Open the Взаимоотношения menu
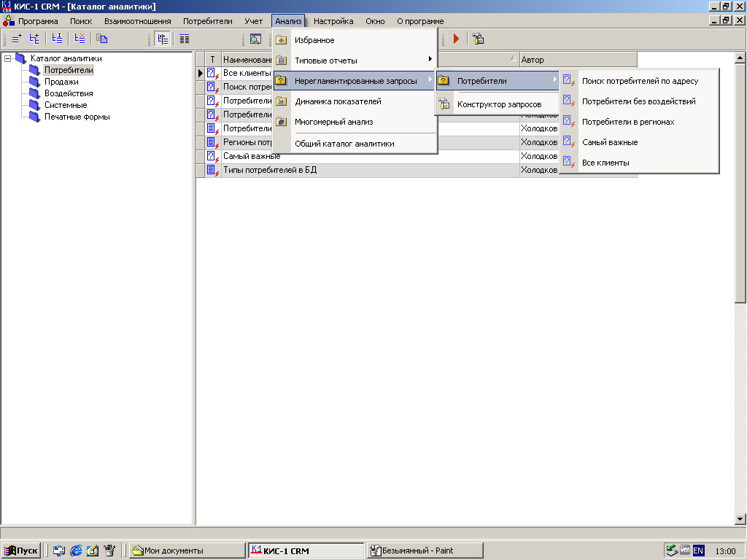Screen dimensions: 747x560 coord(138,21)
